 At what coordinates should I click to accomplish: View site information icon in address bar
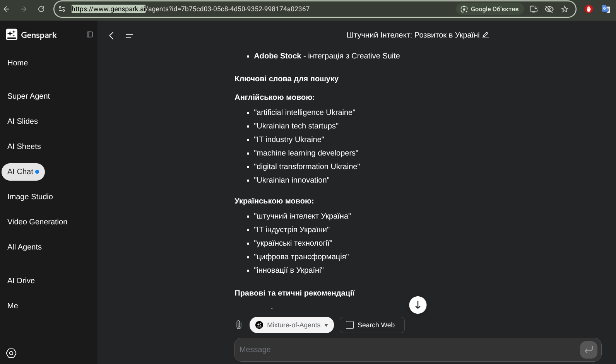coord(62,9)
